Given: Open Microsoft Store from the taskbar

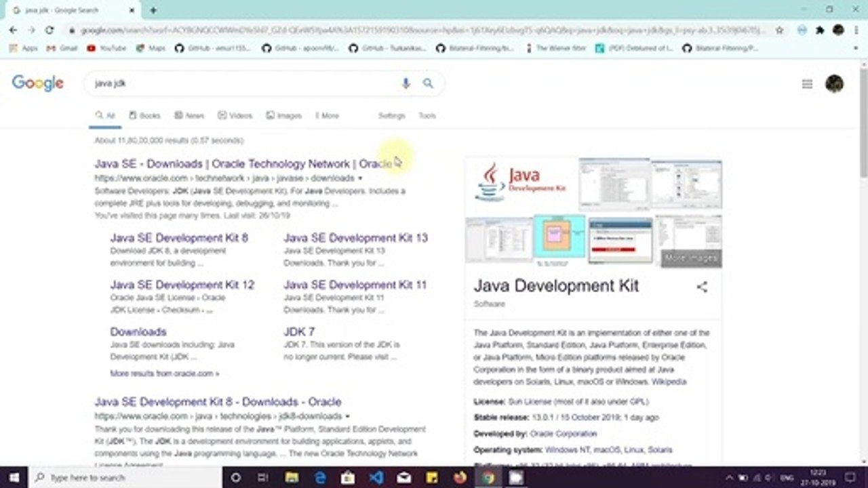Looking at the screenshot, I should [x=348, y=477].
